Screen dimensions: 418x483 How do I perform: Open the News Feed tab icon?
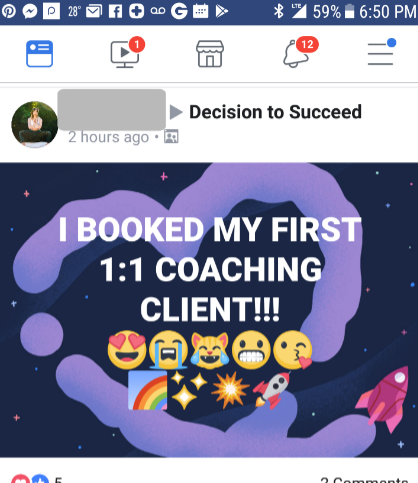pyautogui.click(x=39, y=54)
